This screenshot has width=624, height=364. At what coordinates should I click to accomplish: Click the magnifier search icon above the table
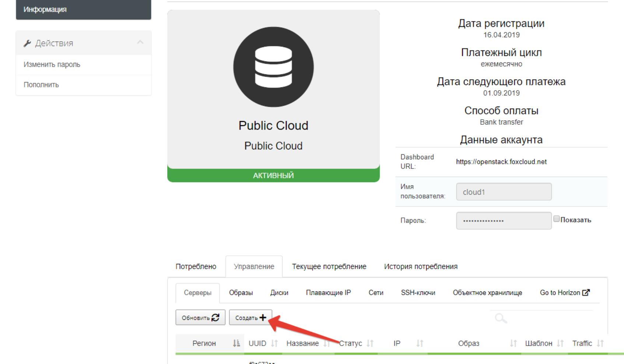point(501,318)
